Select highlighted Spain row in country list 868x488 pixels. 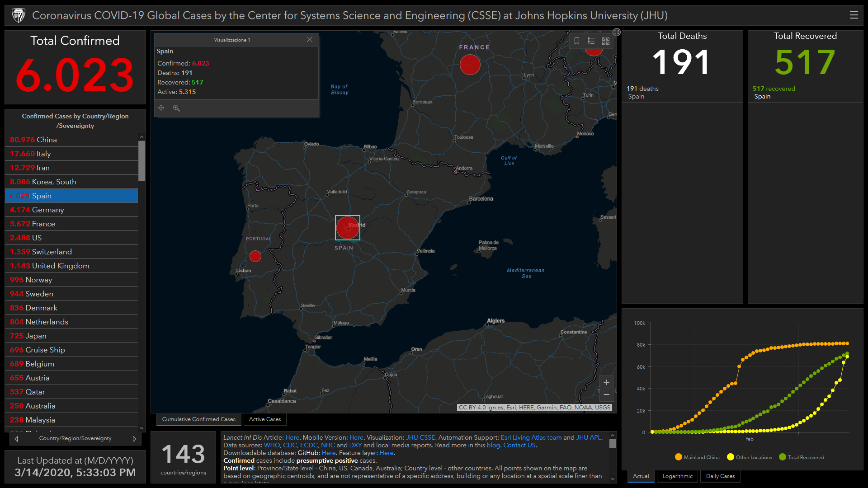tap(71, 196)
